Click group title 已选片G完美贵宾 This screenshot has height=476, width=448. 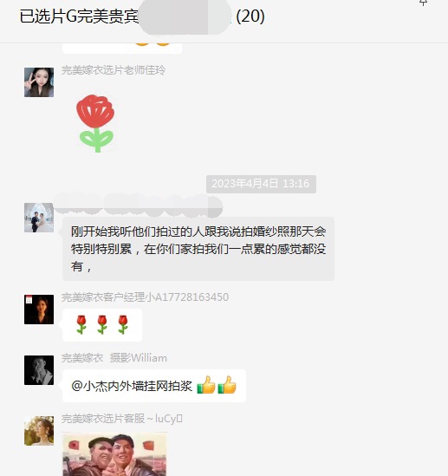[79, 16]
